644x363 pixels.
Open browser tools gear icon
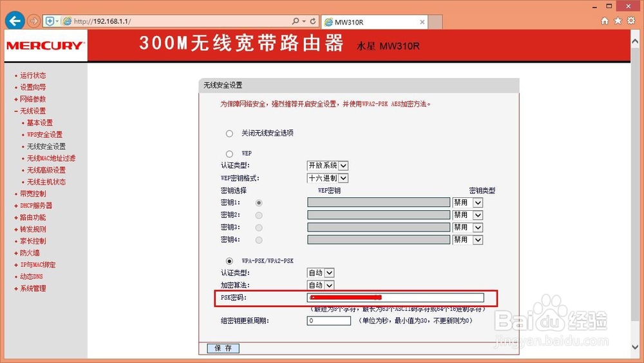631,21
